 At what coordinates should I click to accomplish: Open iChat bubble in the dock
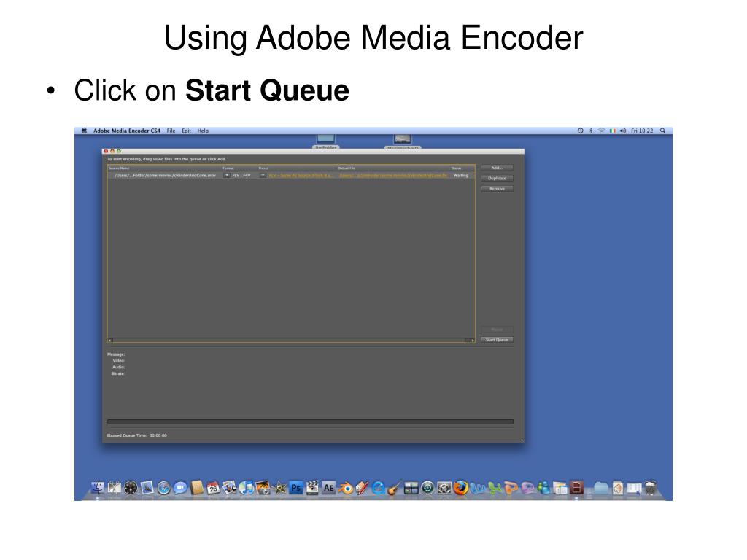pyautogui.click(x=180, y=488)
